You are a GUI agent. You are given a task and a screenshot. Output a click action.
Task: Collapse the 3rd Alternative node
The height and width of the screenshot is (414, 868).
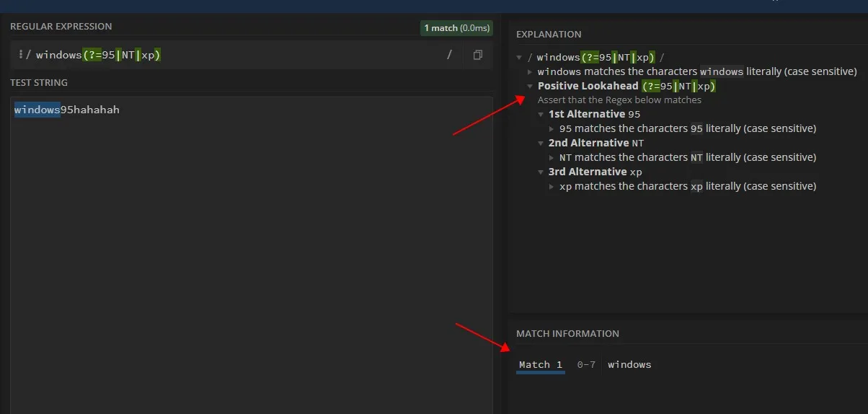coord(541,172)
